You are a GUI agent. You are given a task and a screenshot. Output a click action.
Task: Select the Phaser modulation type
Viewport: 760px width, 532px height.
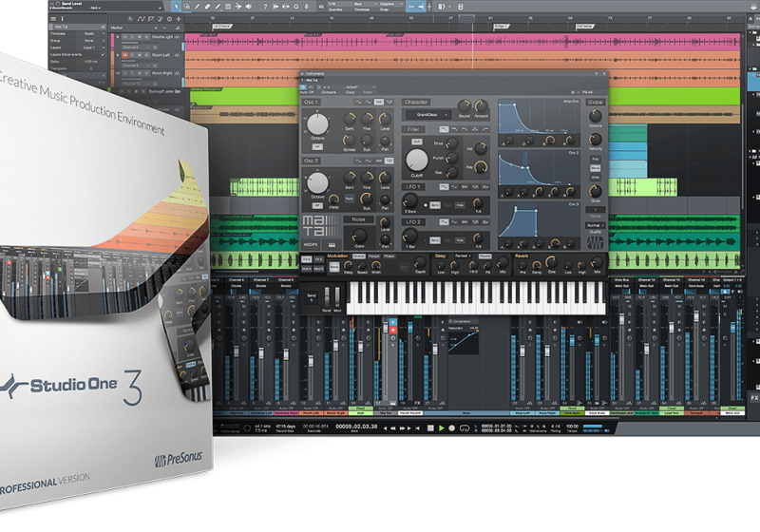[x=389, y=256]
